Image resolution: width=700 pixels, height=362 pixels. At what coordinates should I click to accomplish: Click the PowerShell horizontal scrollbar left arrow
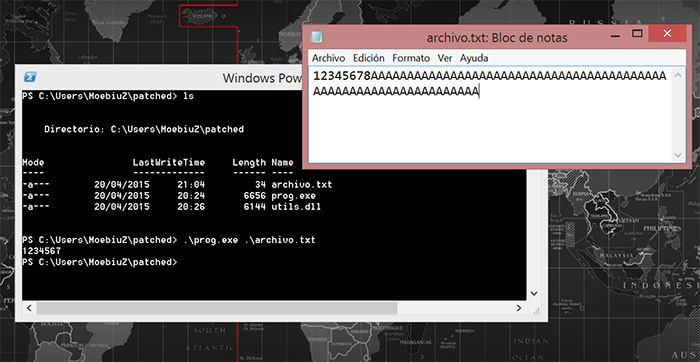(x=29, y=308)
